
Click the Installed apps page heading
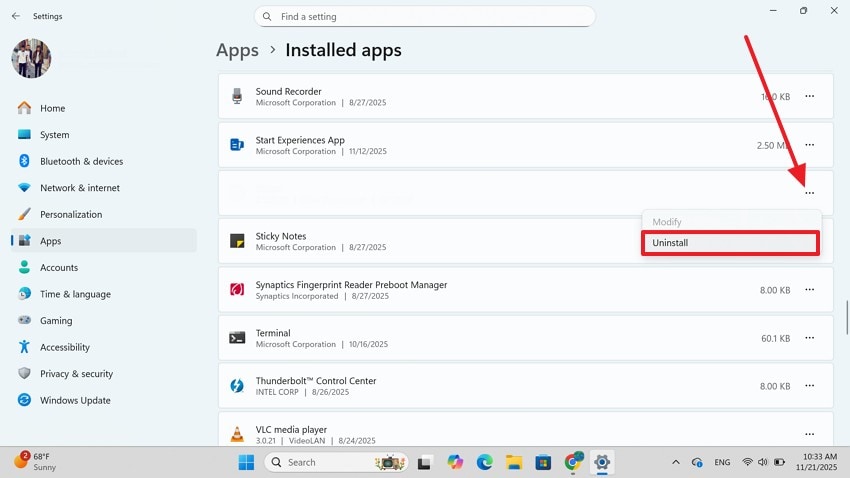tap(343, 50)
